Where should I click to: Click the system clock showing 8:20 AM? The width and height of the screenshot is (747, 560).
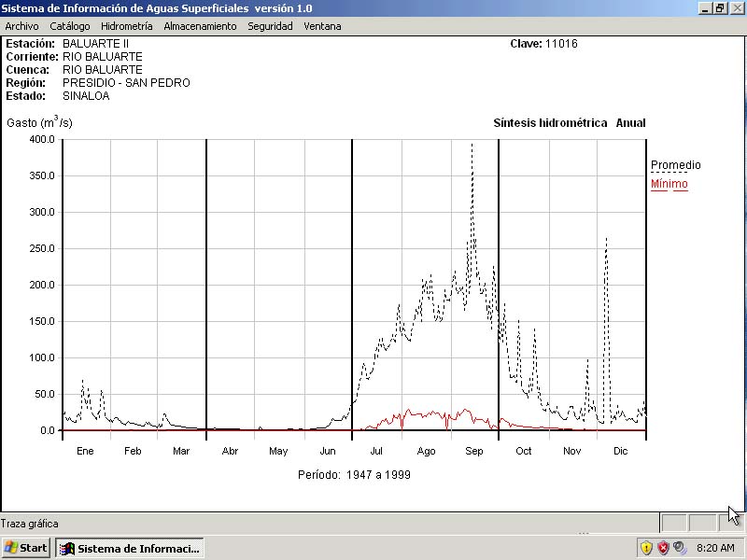715,548
